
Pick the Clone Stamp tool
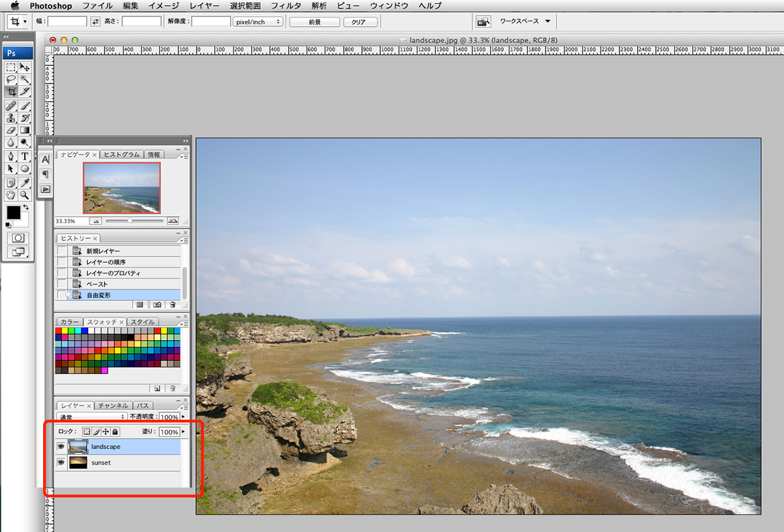click(11, 118)
